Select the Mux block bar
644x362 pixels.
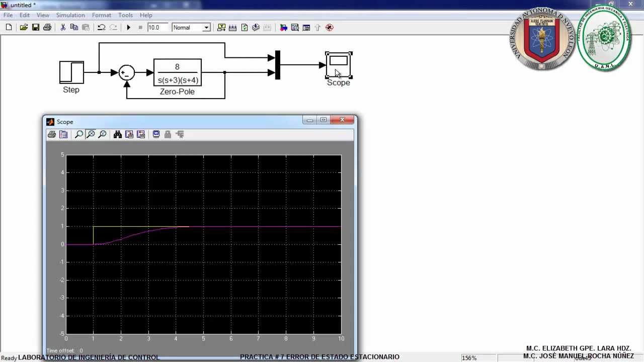277,65
